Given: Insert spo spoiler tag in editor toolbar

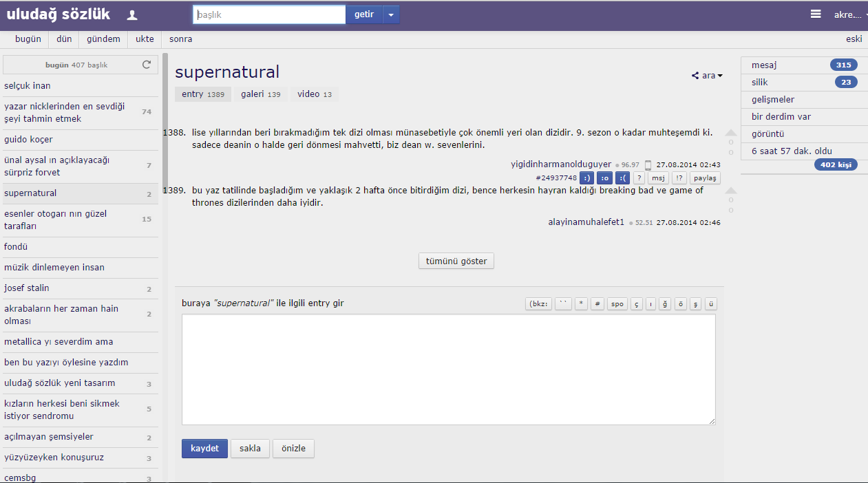Looking at the screenshot, I should (x=617, y=303).
